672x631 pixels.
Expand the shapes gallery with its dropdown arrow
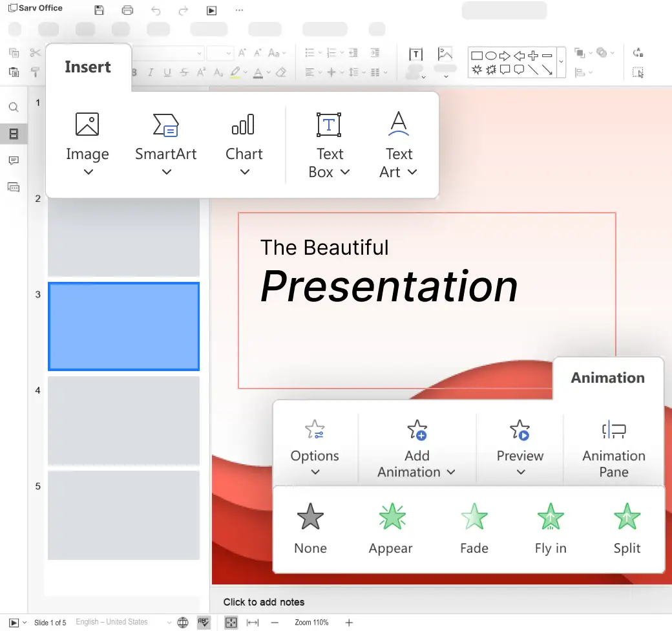pos(560,62)
